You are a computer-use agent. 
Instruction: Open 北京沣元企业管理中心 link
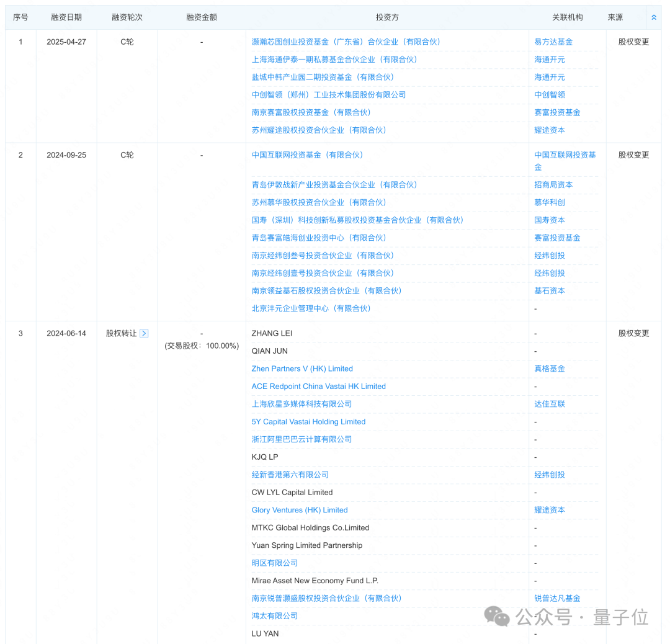click(311, 308)
